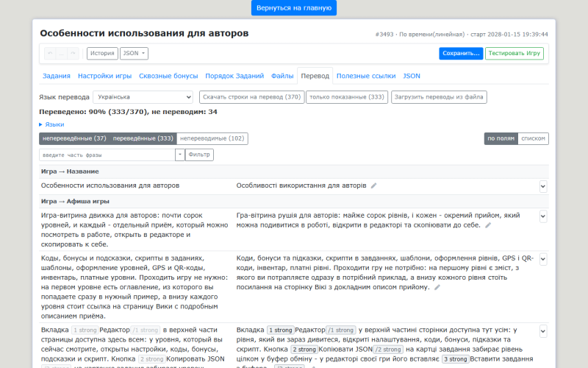This screenshot has width=588, height=368.
Task: Open row dropdown for 'Вкладка Редактор' translation
Action: [x=543, y=331]
